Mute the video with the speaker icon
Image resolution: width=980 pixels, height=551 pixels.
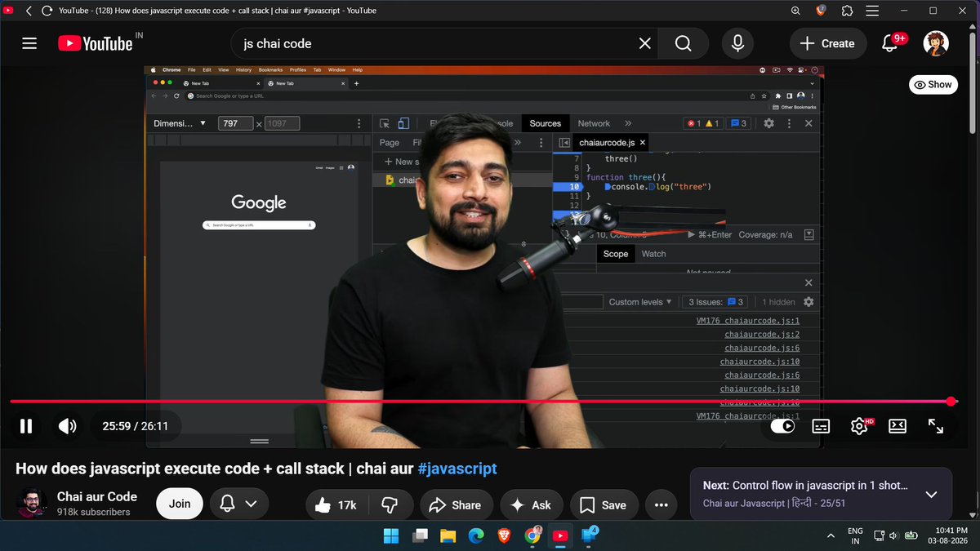point(68,425)
